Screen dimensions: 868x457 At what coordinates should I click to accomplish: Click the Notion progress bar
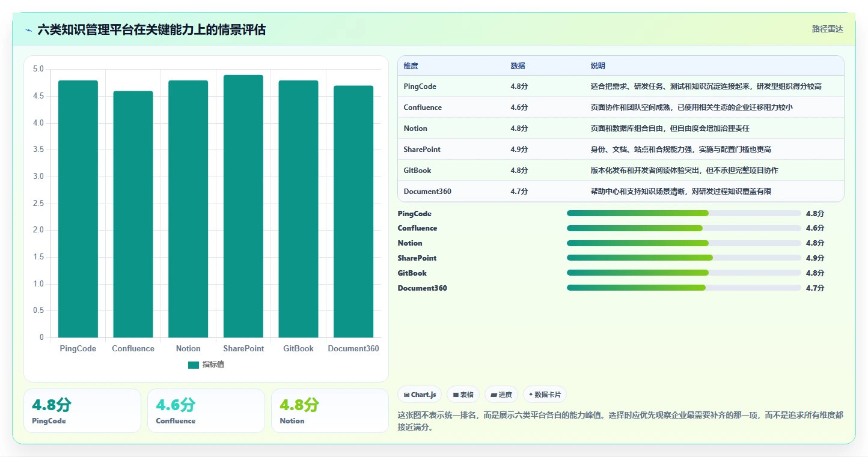pyautogui.click(x=683, y=243)
